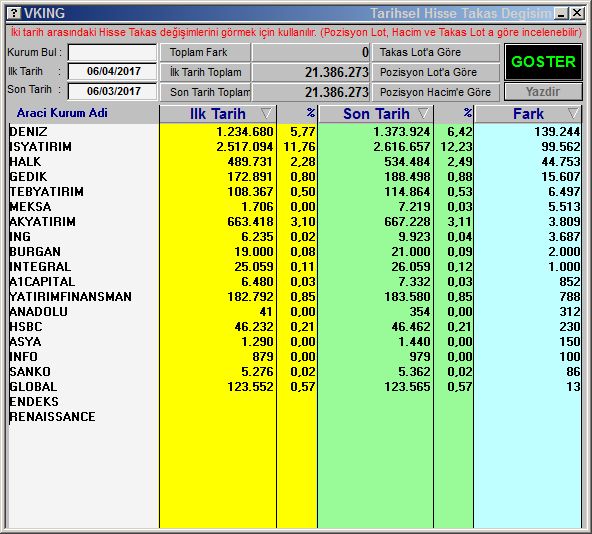Click the Son Tarih date field
Image resolution: width=592 pixels, height=534 pixels.
point(113,91)
